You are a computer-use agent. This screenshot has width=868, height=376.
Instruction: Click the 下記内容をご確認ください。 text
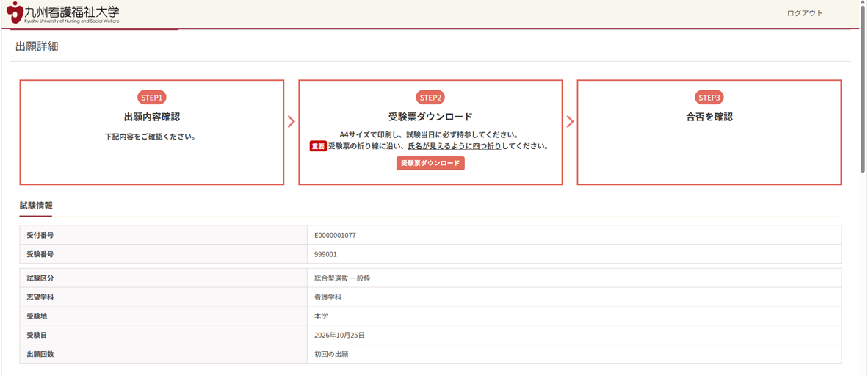pyautogui.click(x=152, y=136)
